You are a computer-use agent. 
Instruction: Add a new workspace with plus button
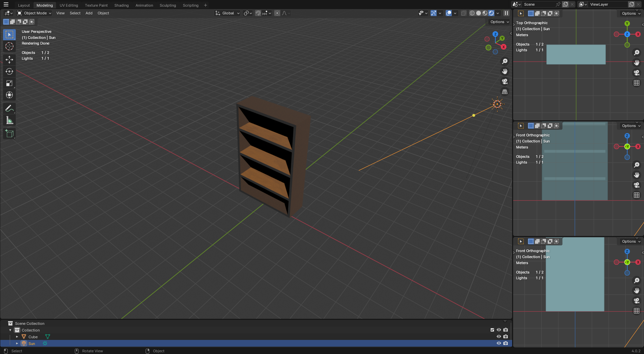pyautogui.click(x=205, y=5)
